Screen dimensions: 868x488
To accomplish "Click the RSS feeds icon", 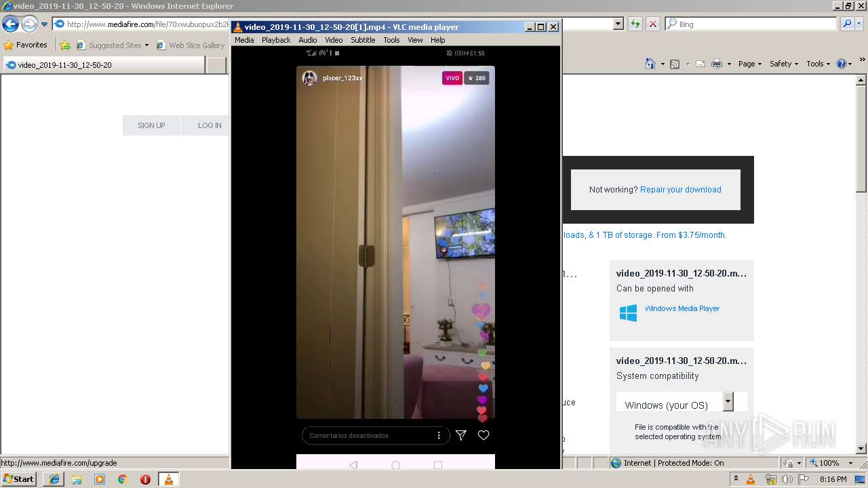I will [x=675, y=64].
